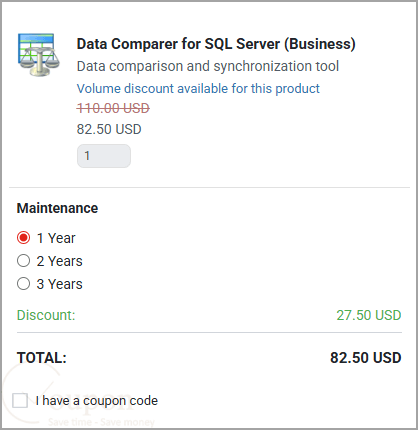Click the 'Data comparison and synchronization tool' description
The height and width of the screenshot is (430, 418).
(x=208, y=66)
